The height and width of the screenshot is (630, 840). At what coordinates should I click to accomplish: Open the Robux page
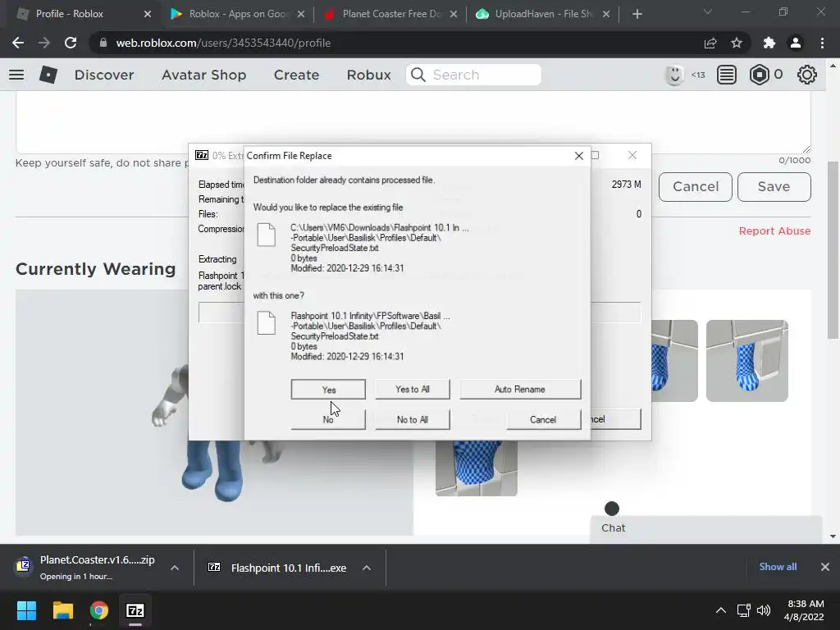click(368, 75)
